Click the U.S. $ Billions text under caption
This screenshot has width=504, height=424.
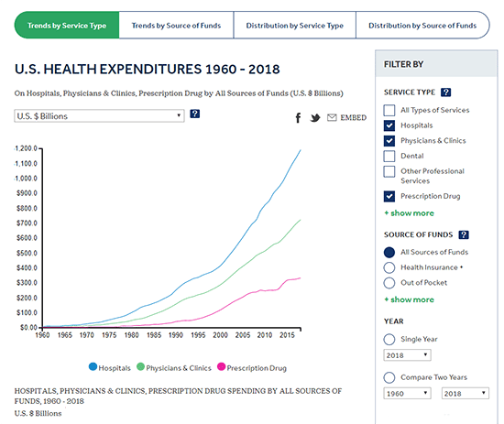coord(38,413)
